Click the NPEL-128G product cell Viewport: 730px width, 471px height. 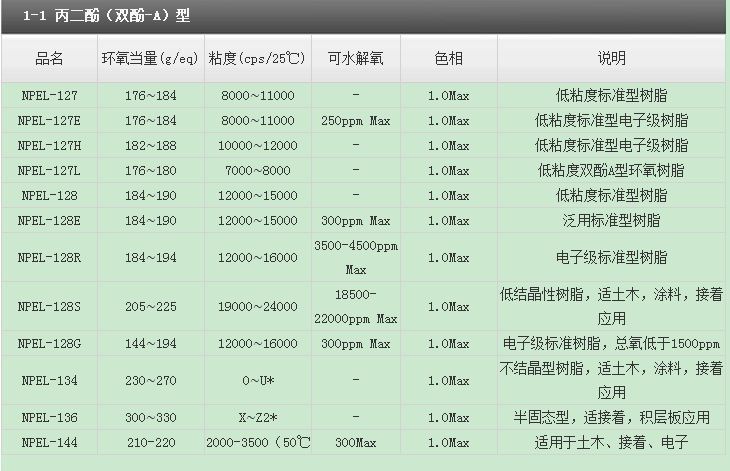click(x=49, y=344)
